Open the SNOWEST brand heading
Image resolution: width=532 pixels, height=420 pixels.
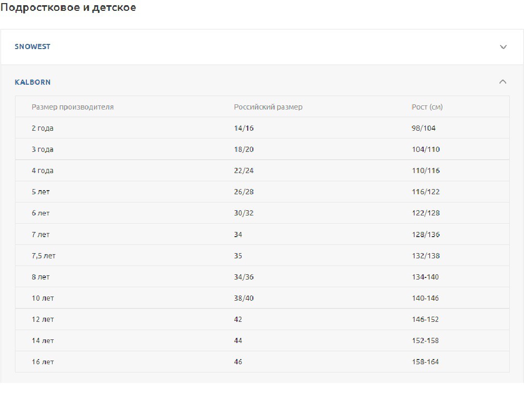click(33, 46)
